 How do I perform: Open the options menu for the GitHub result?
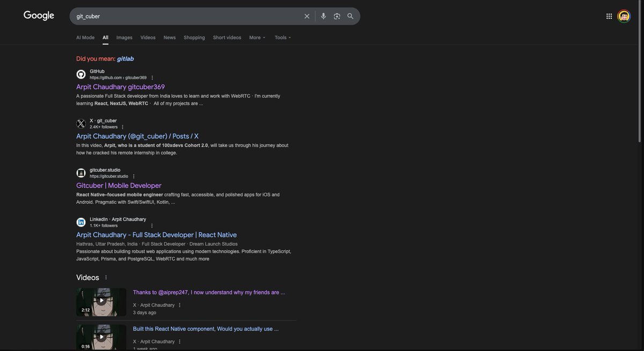[152, 78]
